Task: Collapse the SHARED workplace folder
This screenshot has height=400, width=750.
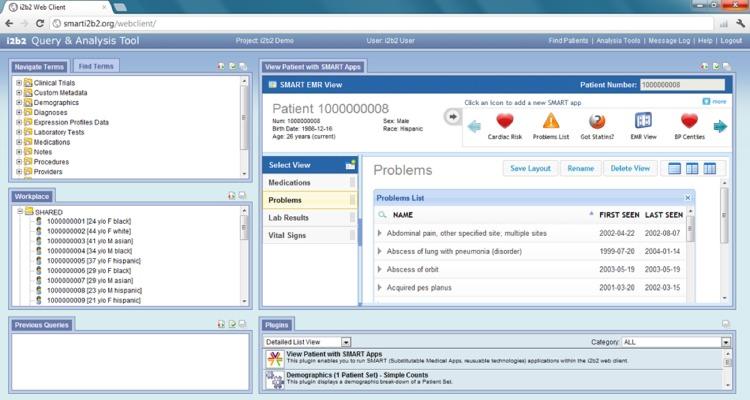Action: [x=19, y=211]
